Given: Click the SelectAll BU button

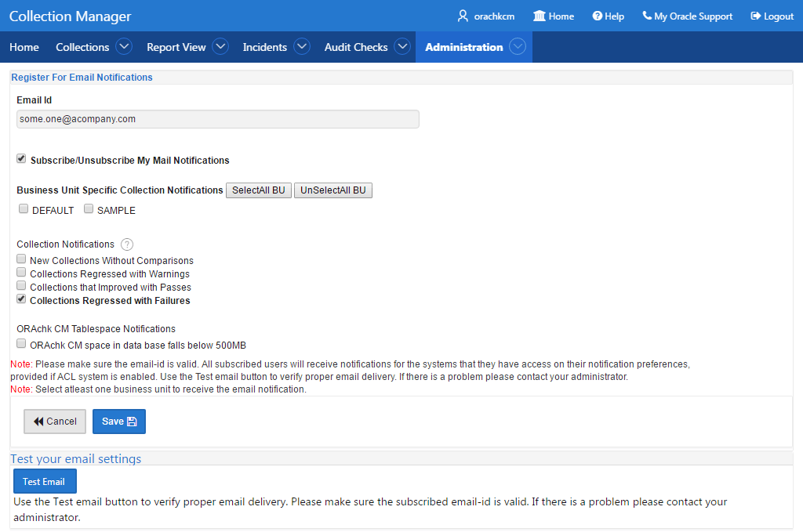Looking at the screenshot, I should [259, 190].
